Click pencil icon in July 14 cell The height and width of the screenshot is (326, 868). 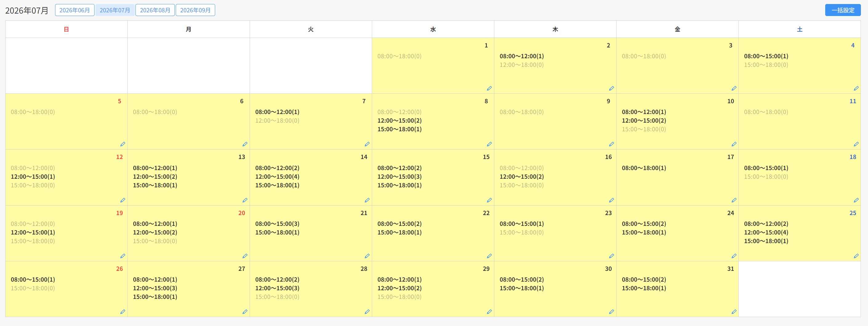point(367,200)
